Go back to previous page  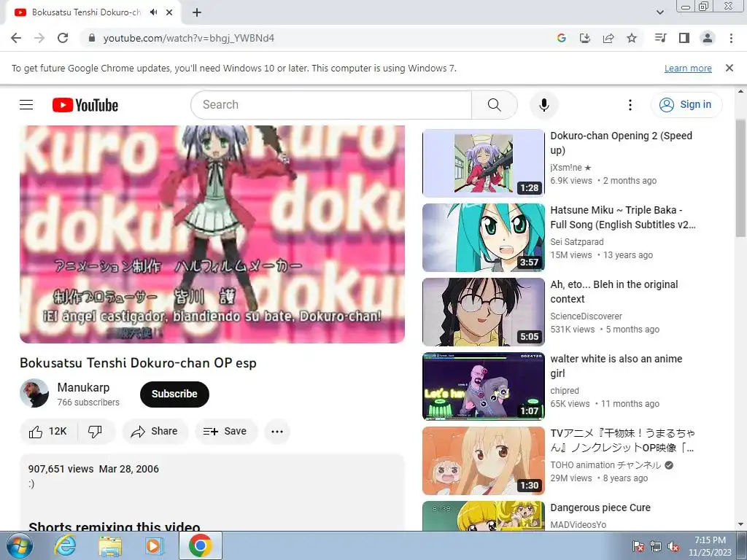[x=16, y=38]
